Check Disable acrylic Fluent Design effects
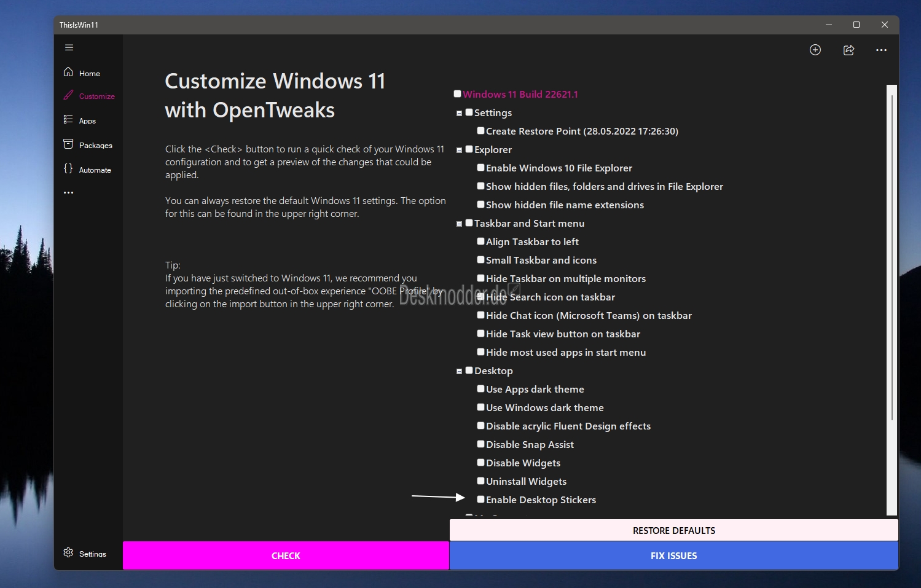Screen dimensions: 921x588 tap(480, 425)
